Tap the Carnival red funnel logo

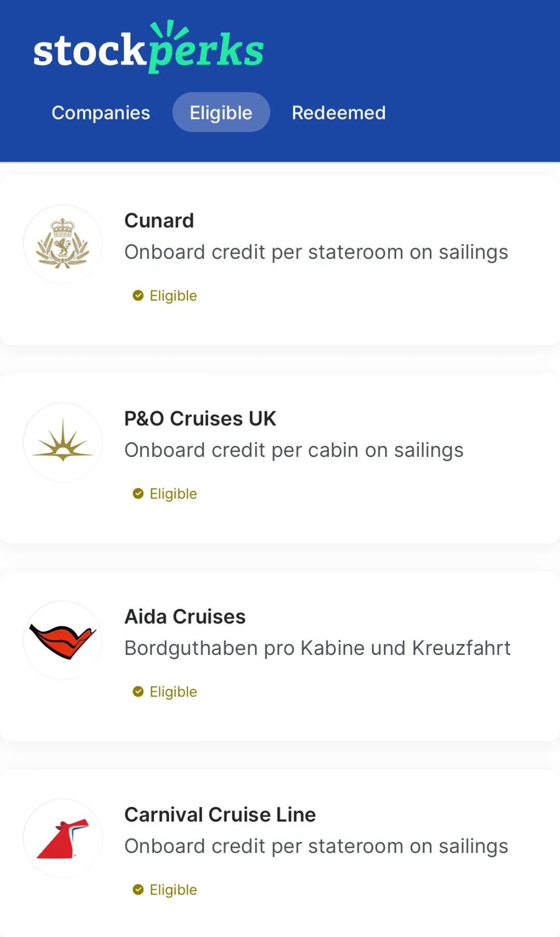click(63, 838)
